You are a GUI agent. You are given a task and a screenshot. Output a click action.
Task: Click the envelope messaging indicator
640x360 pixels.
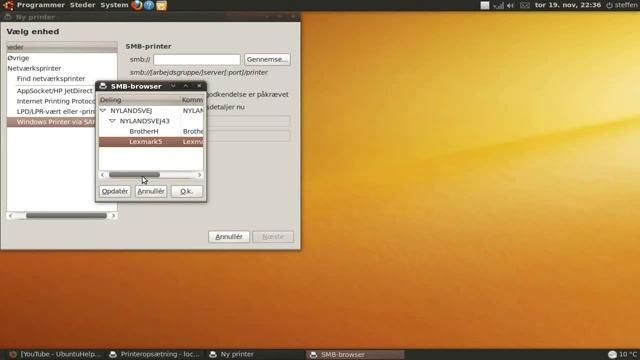[x=525, y=5]
